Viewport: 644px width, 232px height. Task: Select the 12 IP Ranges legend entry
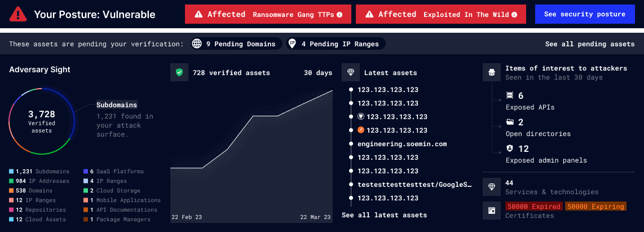34,200
